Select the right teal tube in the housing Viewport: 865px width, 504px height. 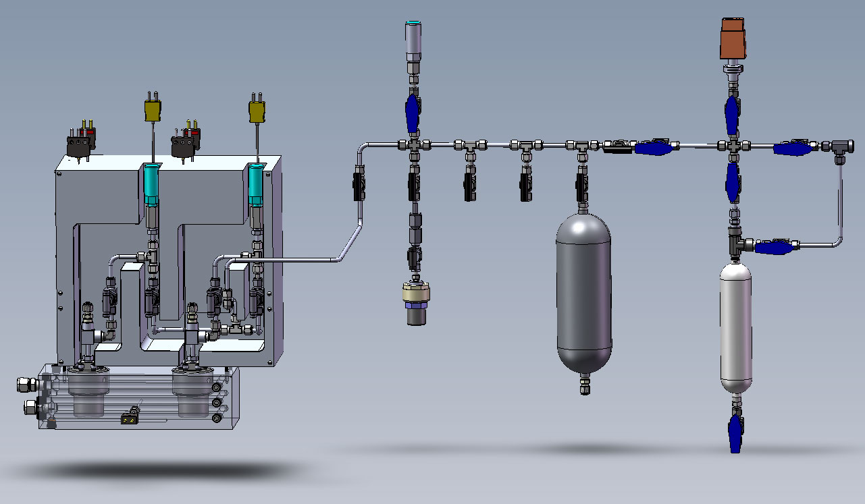coord(256,185)
